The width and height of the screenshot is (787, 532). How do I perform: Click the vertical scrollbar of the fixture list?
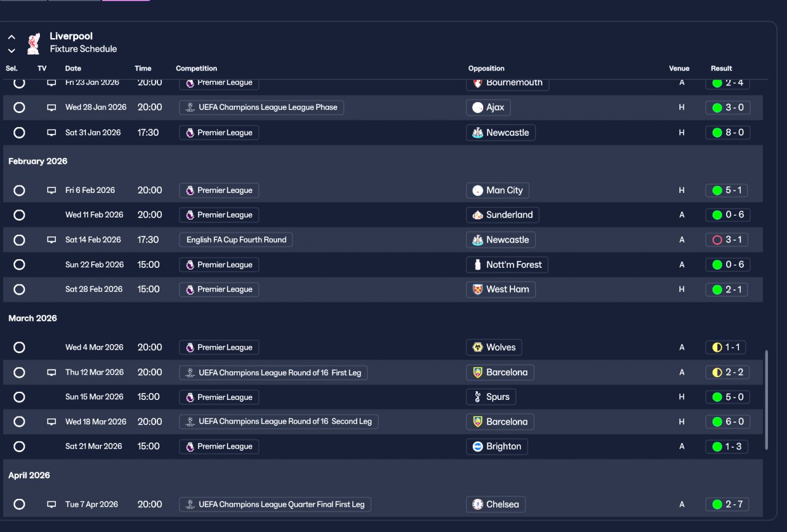tap(766, 399)
